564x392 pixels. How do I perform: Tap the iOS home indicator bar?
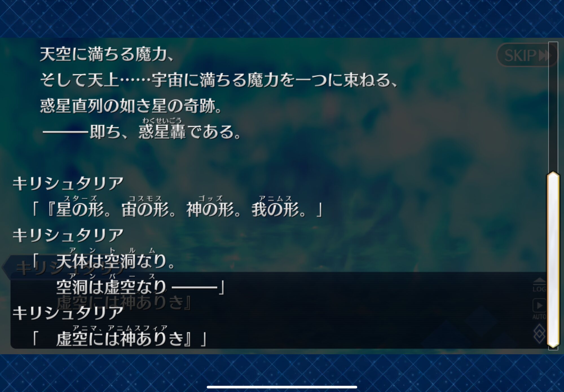282,387
